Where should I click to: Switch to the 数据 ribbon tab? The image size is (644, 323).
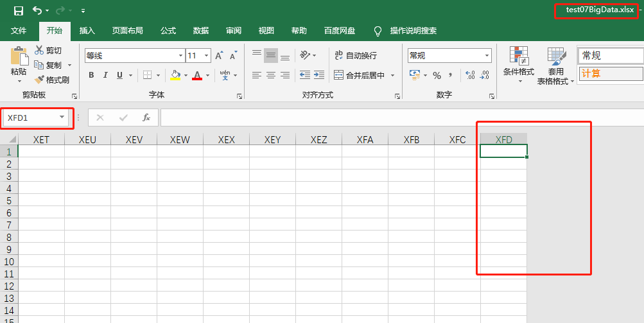click(x=201, y=31)
